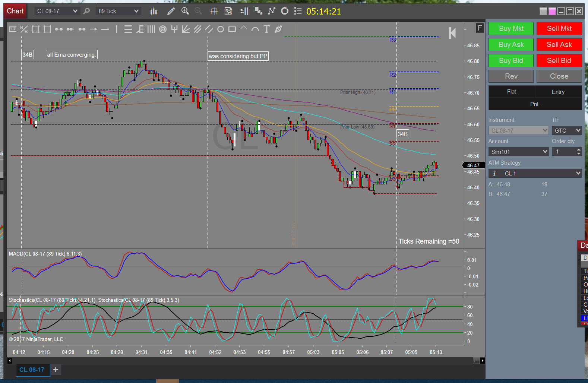The image size is (588, 383).
Task: Decrease order quantity with down stepper
Action: [579, 153]
